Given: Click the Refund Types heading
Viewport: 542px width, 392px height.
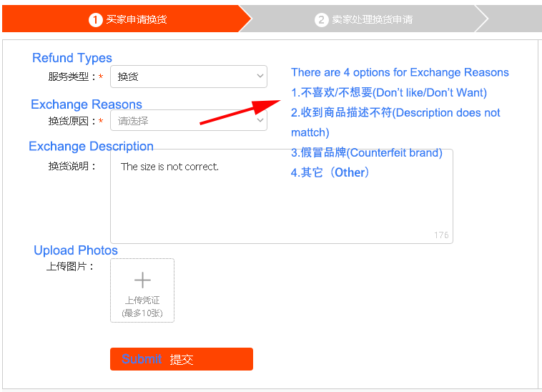Looking at the screenshot, I should point(72,58).
